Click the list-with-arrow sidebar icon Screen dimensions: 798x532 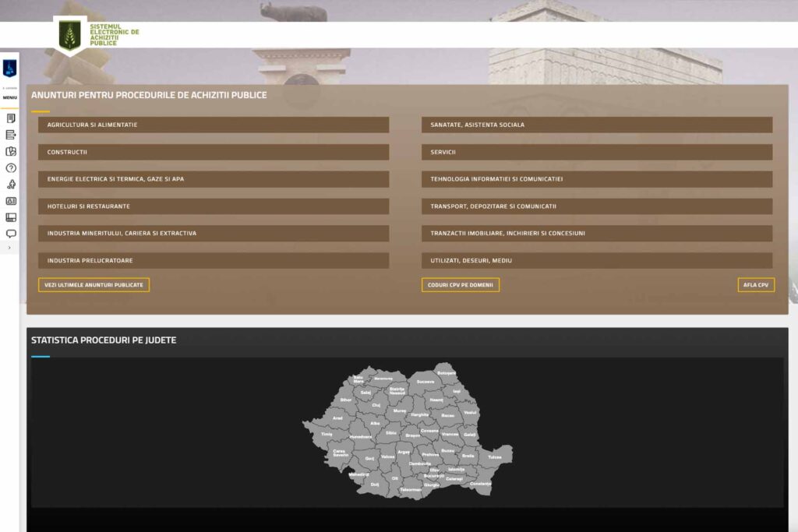point(11,135)
